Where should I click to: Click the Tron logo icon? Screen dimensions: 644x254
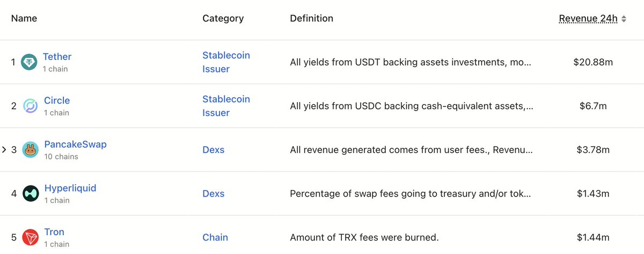point(30,237)
